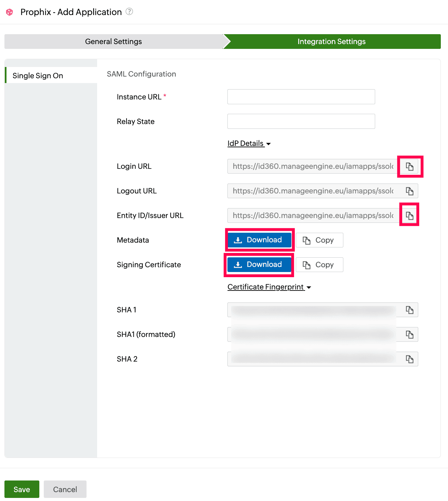Open the help question mark icon

coord(129,12)
